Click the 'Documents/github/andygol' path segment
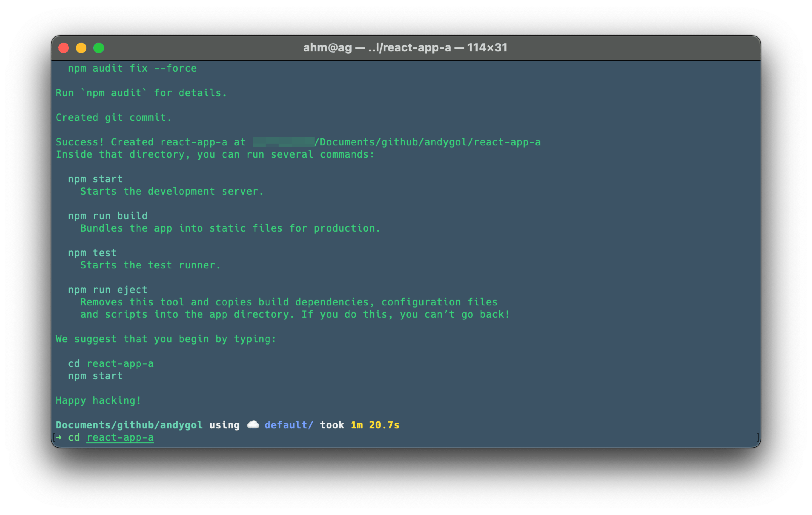Viewport: 812px width, 515px height. coord(129,425)
